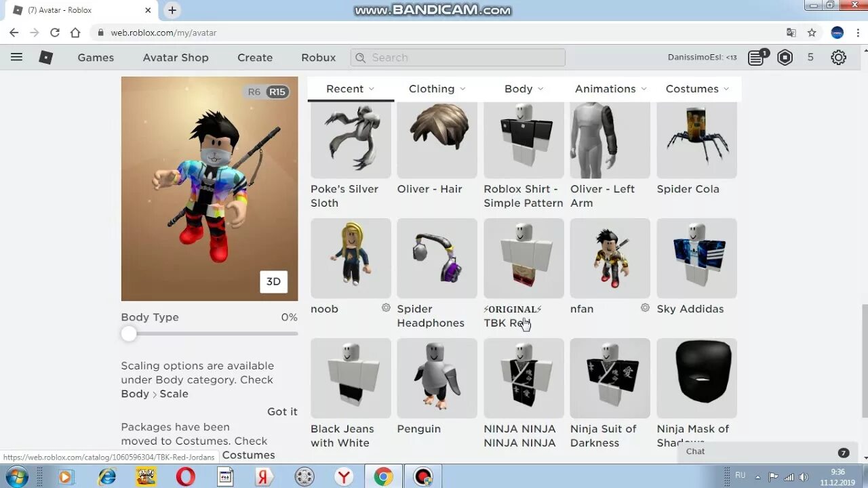Bookmark this page with star icon
868x488 pixels.
point(812,33)
